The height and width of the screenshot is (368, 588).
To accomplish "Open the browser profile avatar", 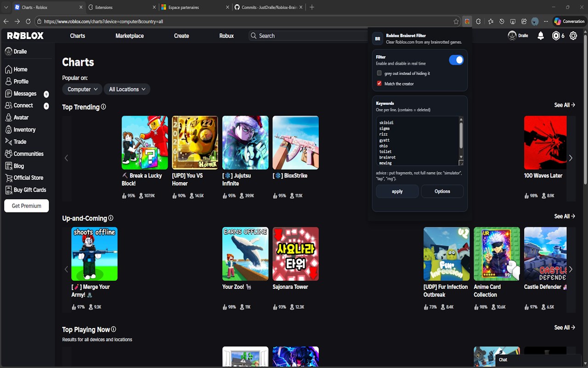I will (x=535, y=21).
